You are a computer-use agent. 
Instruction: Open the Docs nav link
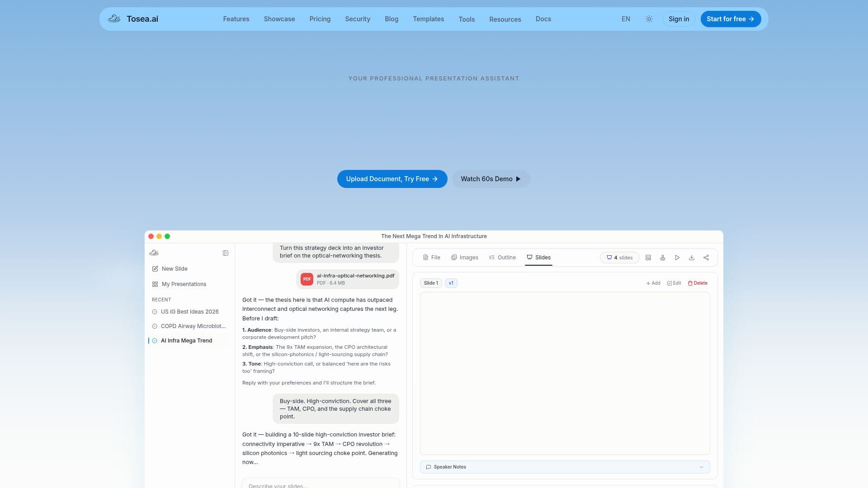543,19
